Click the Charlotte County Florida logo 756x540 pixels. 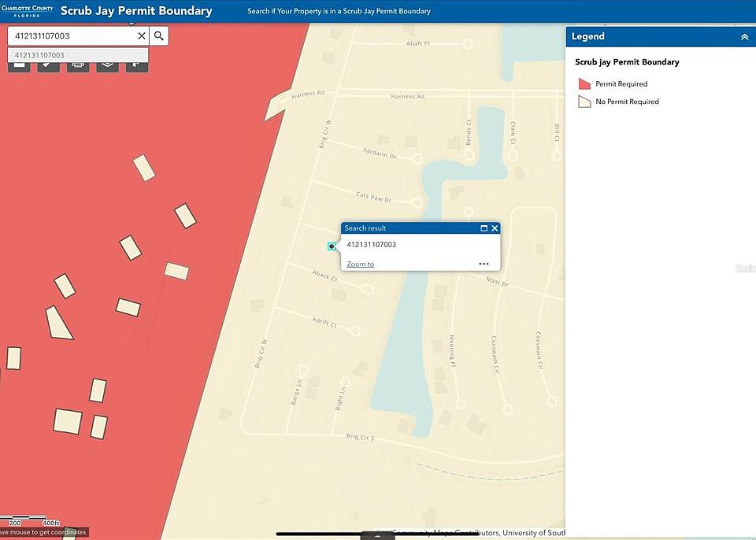[27, 10]
